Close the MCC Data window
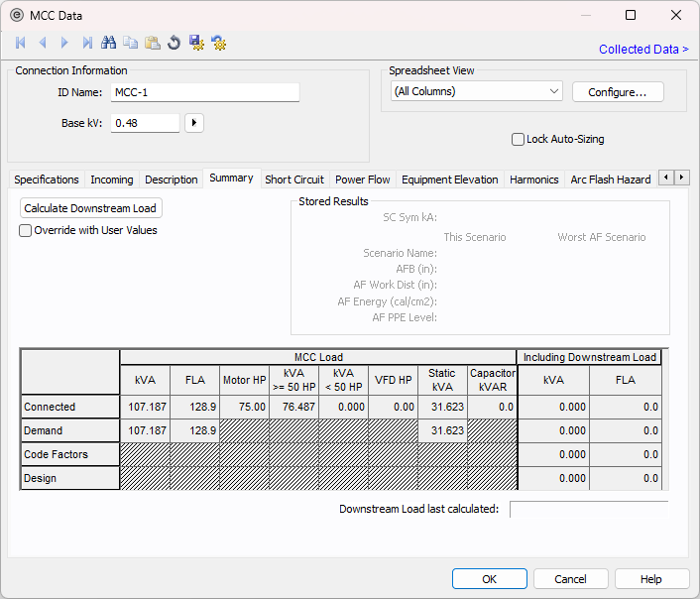The image size is (700, 599). (x=676, y=15)
